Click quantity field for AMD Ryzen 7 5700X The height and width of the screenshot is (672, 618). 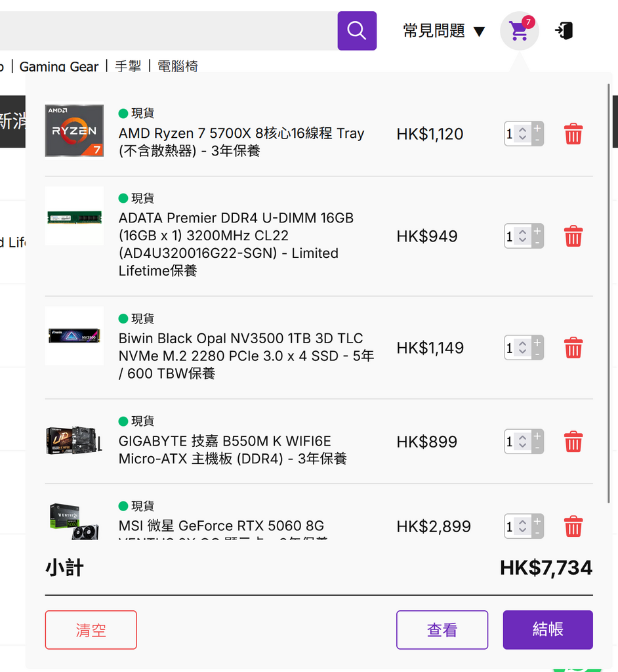[518, 134]
